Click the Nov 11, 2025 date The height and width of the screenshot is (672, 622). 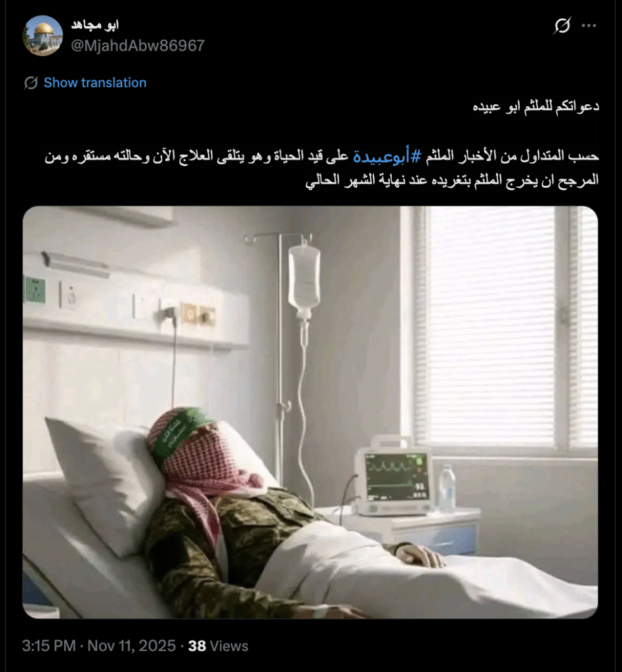[131, 646]
